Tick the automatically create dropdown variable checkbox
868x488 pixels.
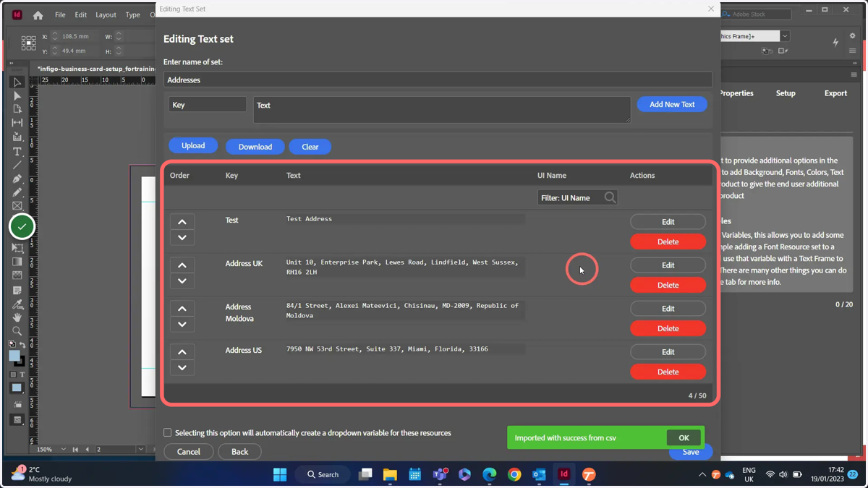point(168,433)
